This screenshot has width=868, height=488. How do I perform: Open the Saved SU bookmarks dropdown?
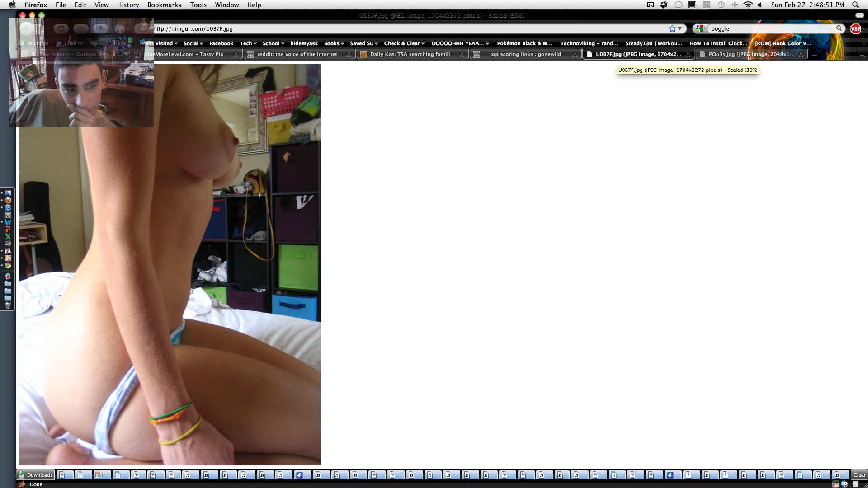(x=364, y=43)
